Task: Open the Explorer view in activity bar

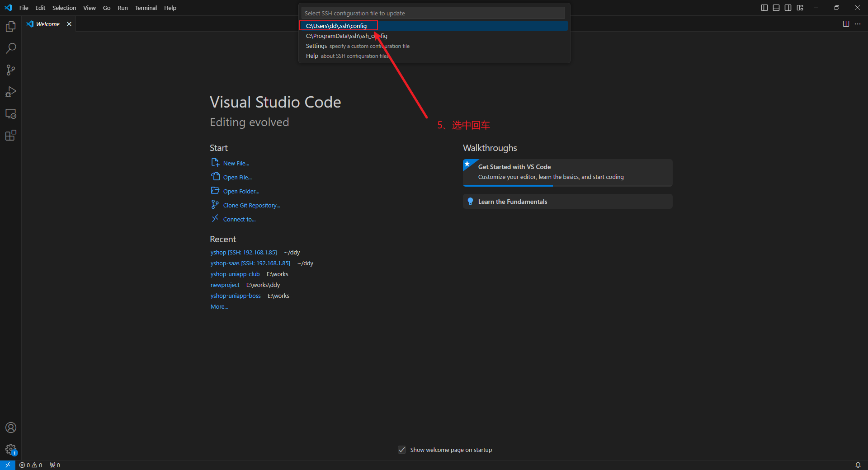Action: (11, 27)
